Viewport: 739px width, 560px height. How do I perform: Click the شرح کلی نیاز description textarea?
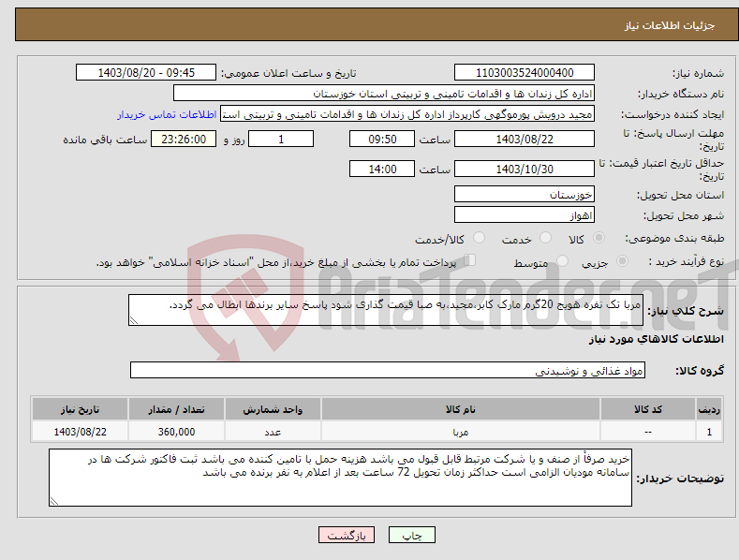pos(386,310)
